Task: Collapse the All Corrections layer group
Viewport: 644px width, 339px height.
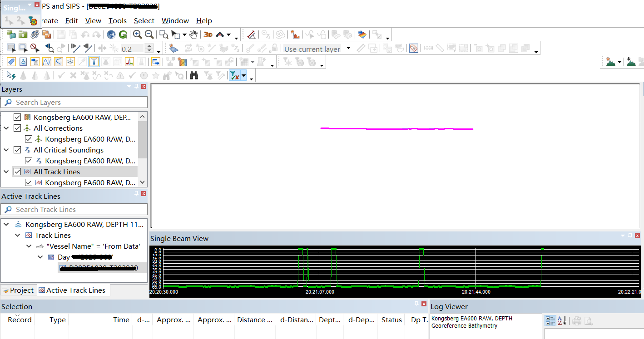Action: tap(6, 128)
